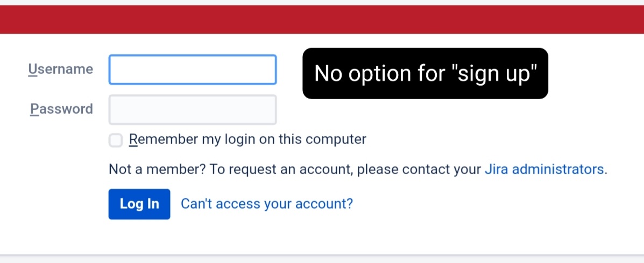Focus the Password input field
Image resolution: width=644 pixels, height=263 pixels.
click(193, 109)
